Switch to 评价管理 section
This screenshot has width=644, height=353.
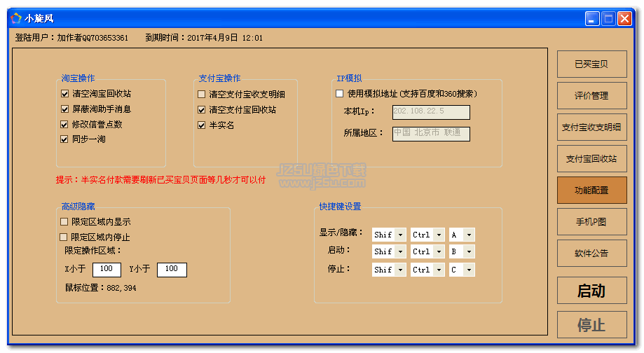point(592,96)
